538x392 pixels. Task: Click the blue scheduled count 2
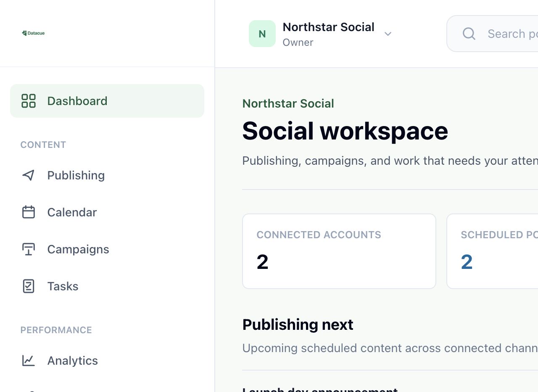click(x=467, y=262)
